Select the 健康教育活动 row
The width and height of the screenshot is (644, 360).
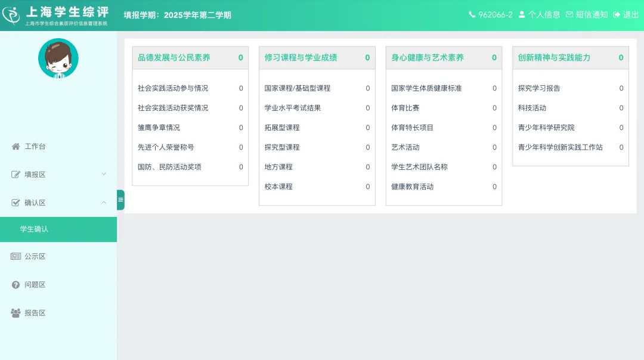pos(444,187)
